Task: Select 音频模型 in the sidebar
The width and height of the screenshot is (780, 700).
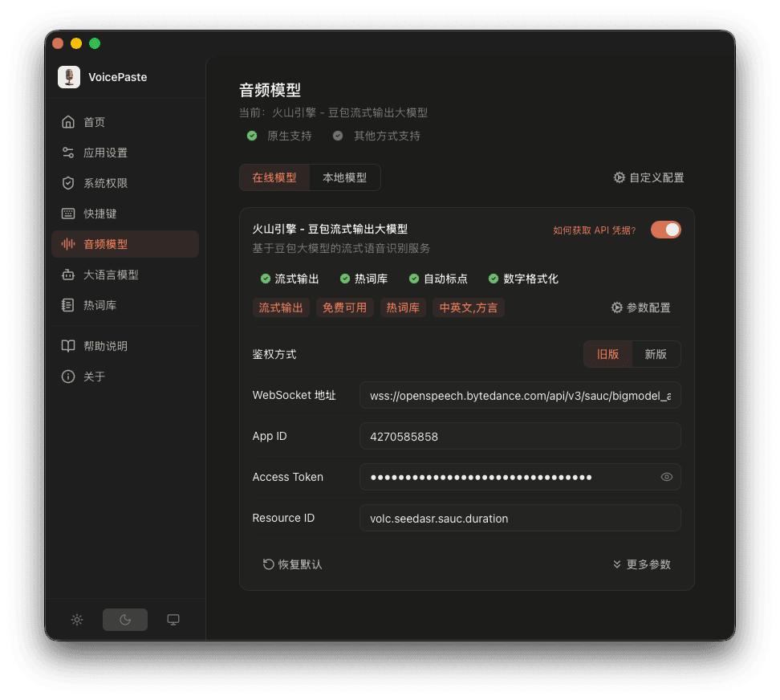Action: 125,244
